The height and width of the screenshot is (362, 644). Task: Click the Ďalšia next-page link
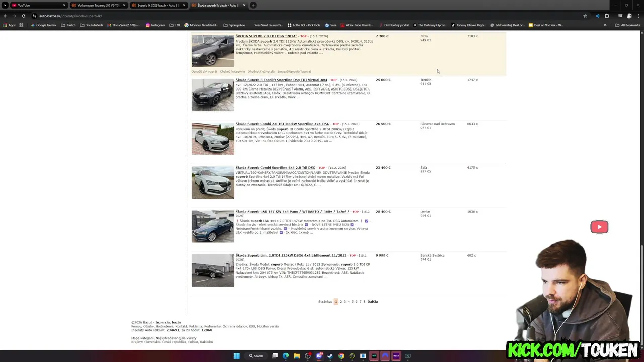pos(373,302)
